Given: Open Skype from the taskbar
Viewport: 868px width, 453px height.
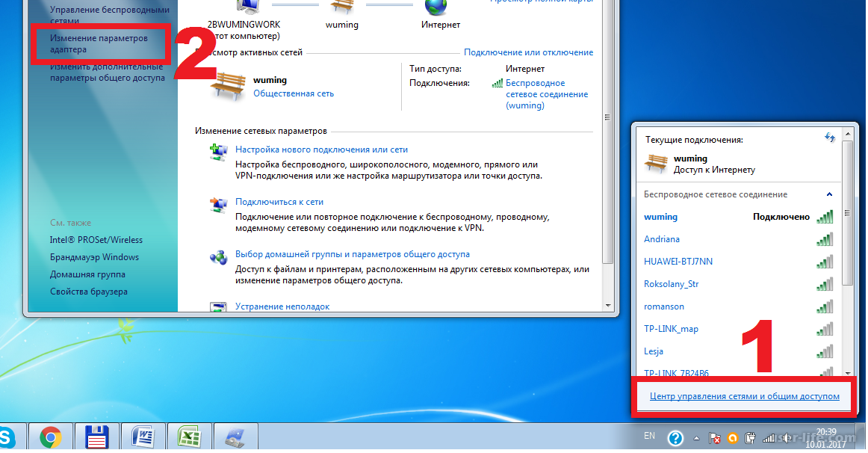Looking at the screenshot, I should [7, 437].
